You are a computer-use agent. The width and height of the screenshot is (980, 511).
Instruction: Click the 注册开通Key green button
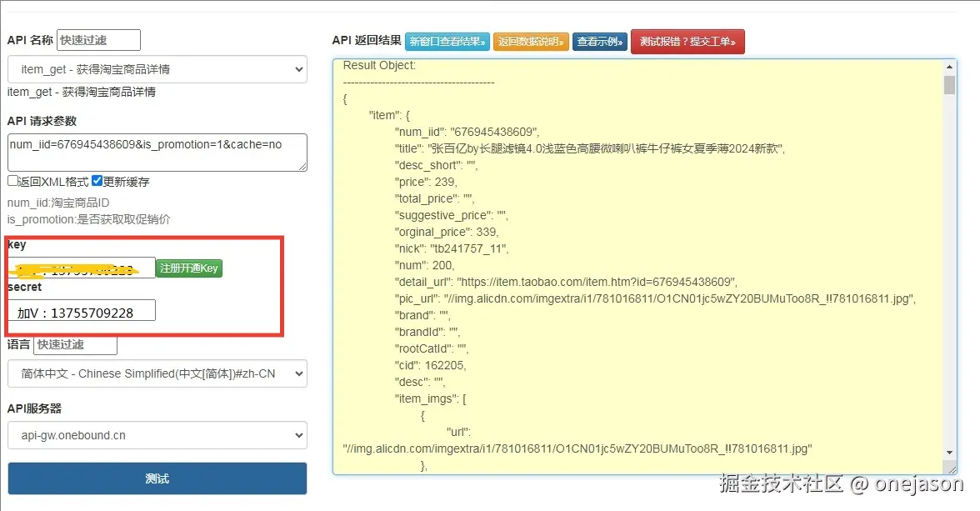(x=188, y=268)
